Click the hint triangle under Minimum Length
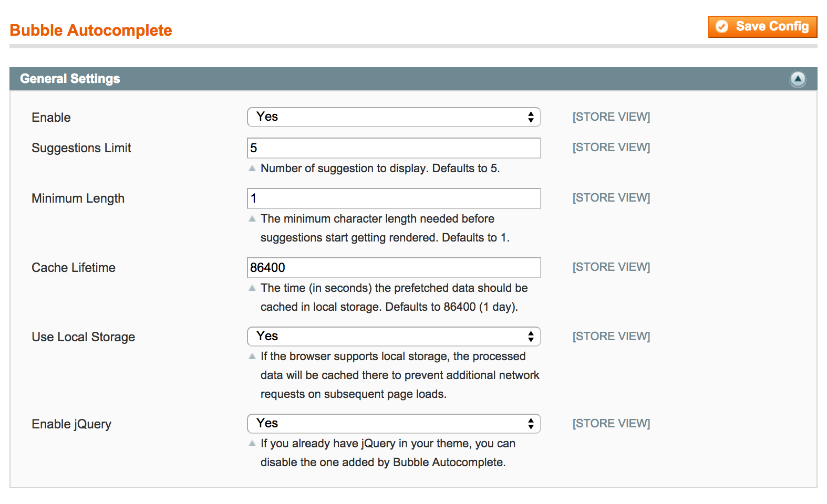 [252, 219]
